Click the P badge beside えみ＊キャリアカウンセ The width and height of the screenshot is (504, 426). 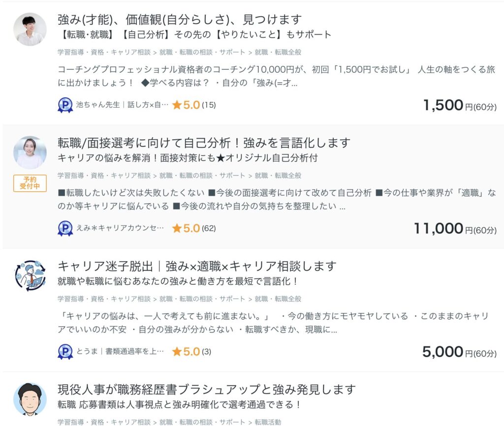[x=65, y=228]
